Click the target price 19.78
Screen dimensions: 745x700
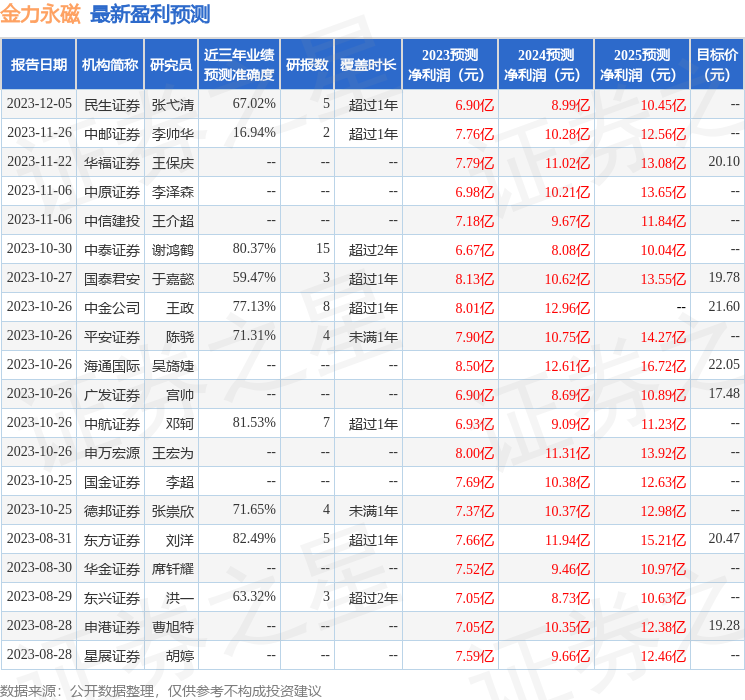(724, 278)
